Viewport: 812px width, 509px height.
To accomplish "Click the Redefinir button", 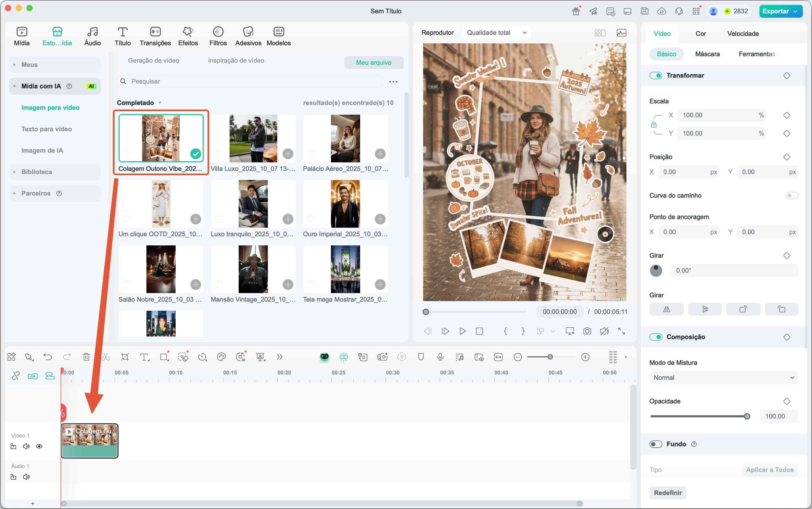I will (667, 493).
